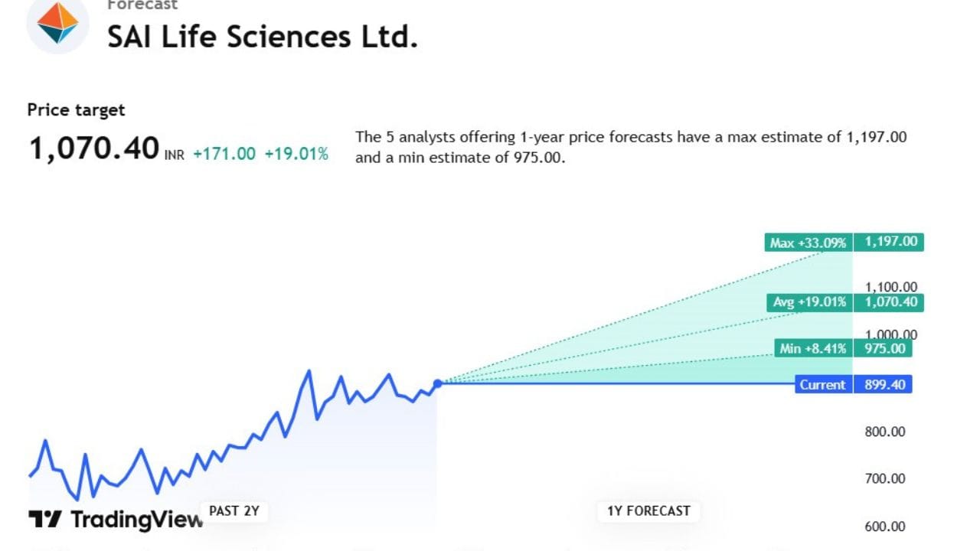Select the 1Y FORECAST label
The width and height of the screenshot is (980, 551).
click(648, 510)
